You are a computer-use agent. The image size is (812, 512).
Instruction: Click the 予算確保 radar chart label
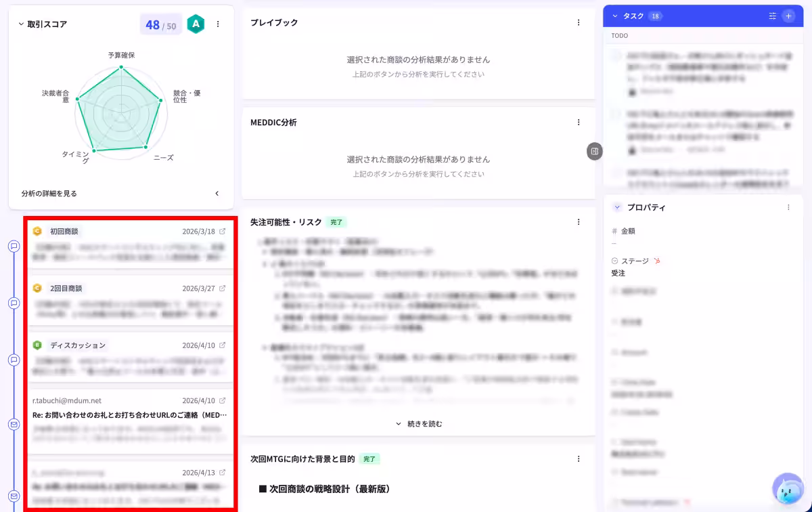[x=121, y=55]
